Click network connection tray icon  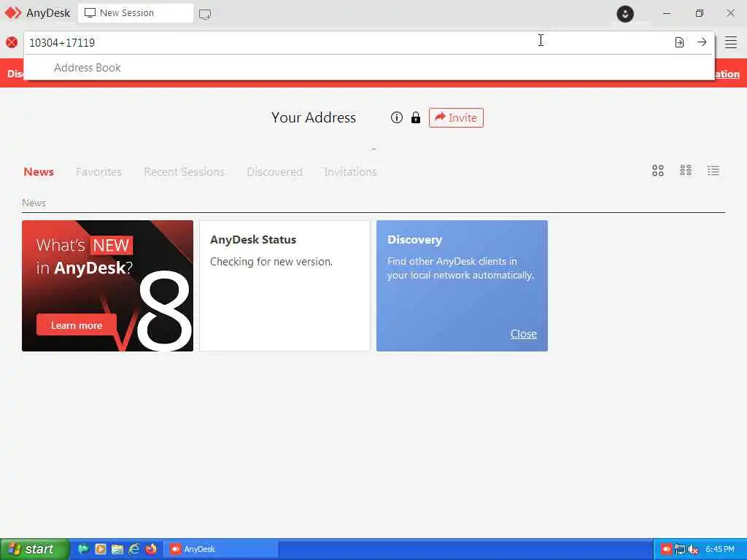(x=679, y=550)
